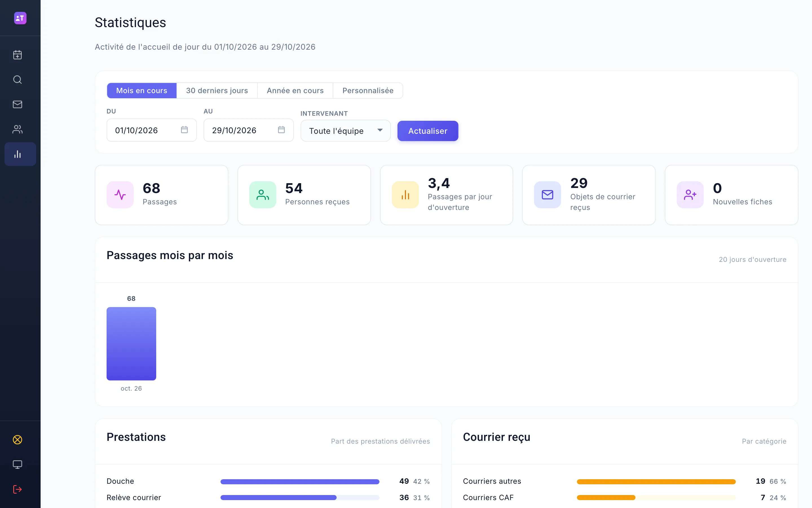812x508 pixels.
Task: Select the statistics bar-chart sidebar icon
Action: click(20, 154)
